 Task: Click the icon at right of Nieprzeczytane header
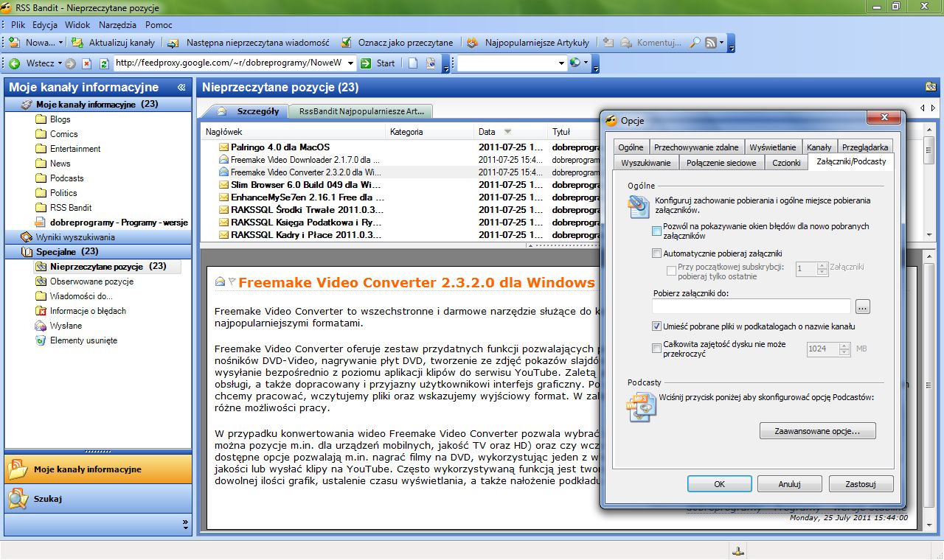click(x=931, y=87)
